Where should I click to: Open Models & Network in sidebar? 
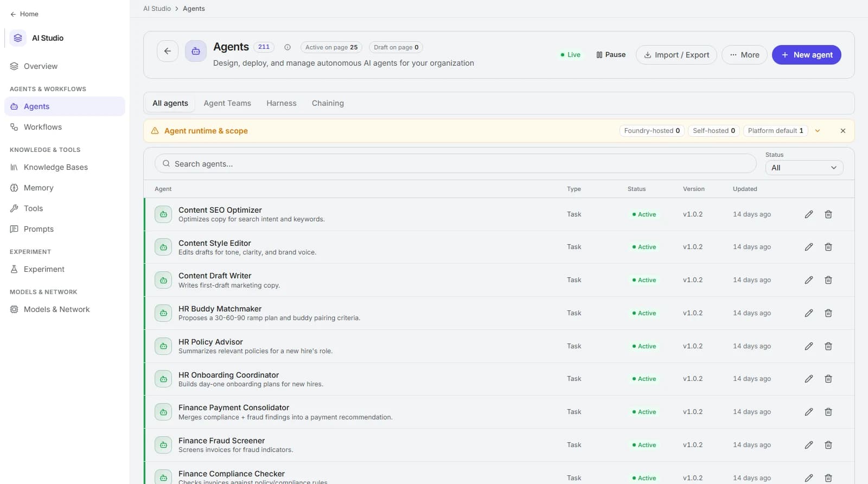tap(65, 309)
